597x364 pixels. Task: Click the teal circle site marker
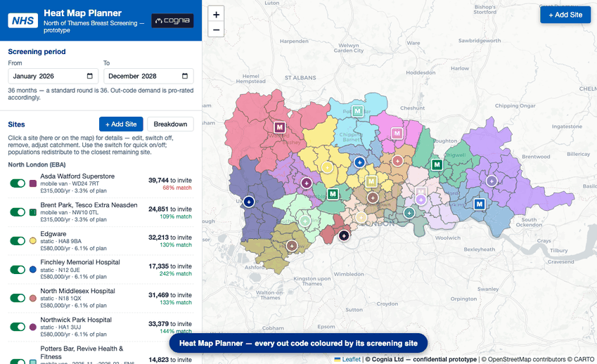pos(409,213)
